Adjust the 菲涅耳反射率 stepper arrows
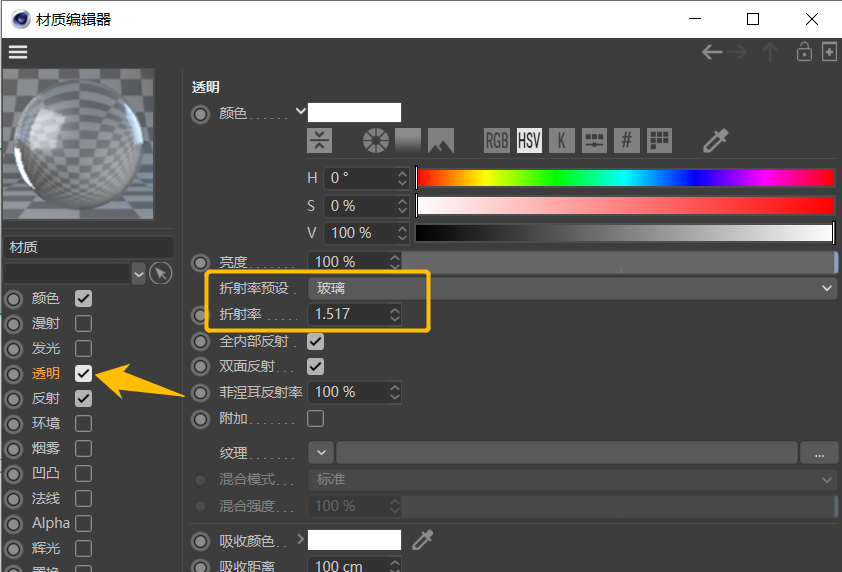Screen dimensions: 842x572 (395, 393)
